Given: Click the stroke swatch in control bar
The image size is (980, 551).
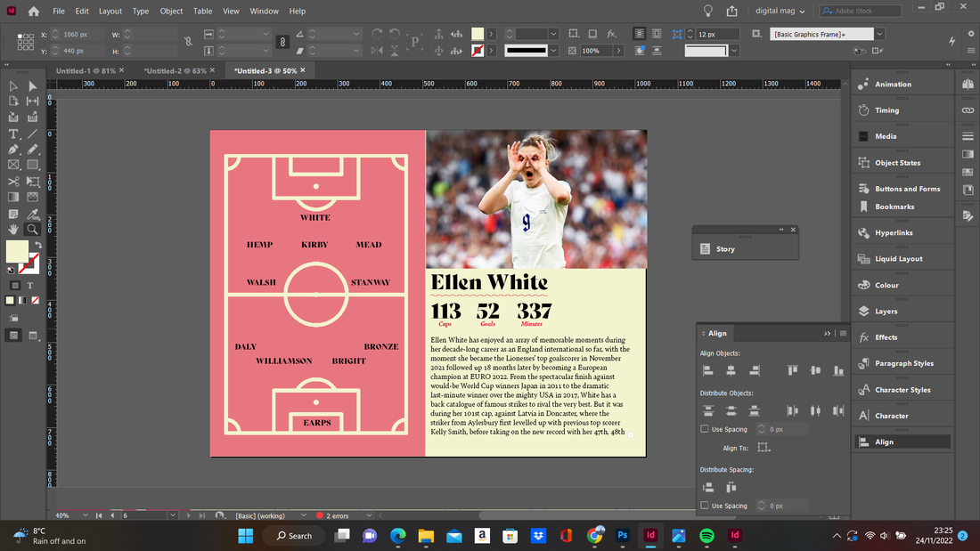Looking at the screenshot, I should tap(478, 51).
